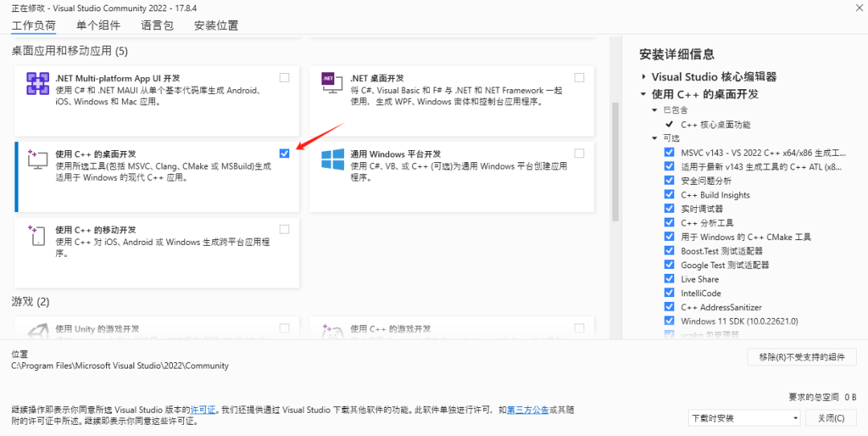Collapse 使用 C++ 的桌面开发 details node

(643, 94)
